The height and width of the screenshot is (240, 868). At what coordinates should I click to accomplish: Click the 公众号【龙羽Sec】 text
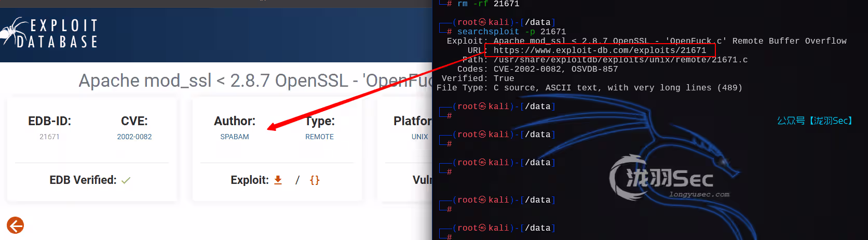point(814,121)
